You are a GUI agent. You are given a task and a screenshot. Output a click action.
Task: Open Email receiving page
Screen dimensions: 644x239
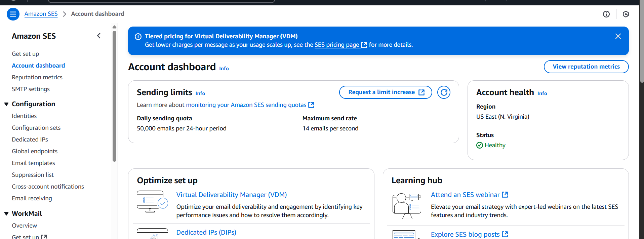(x=32, y=198)
